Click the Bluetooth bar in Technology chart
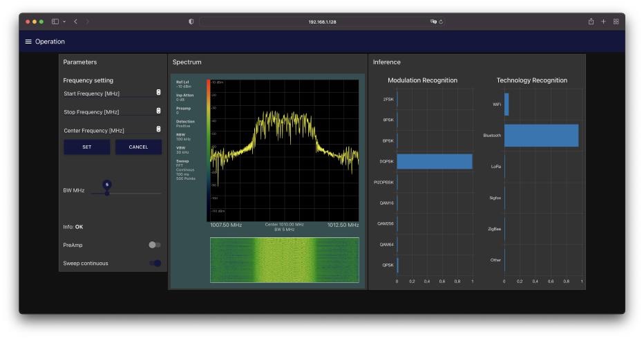Screen dimensions: 644x339 [541, 136]
